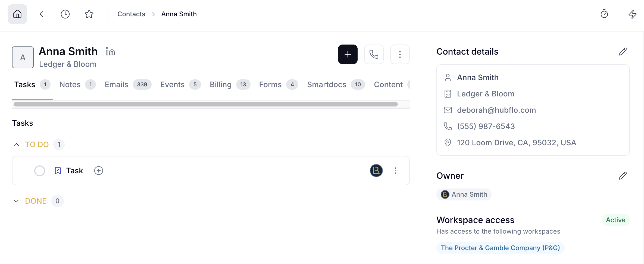Image resolution: width=644 pixels, height=264 pixels.
Task: Edit contact details with pencil icon
Action: [x=623, y=52]
